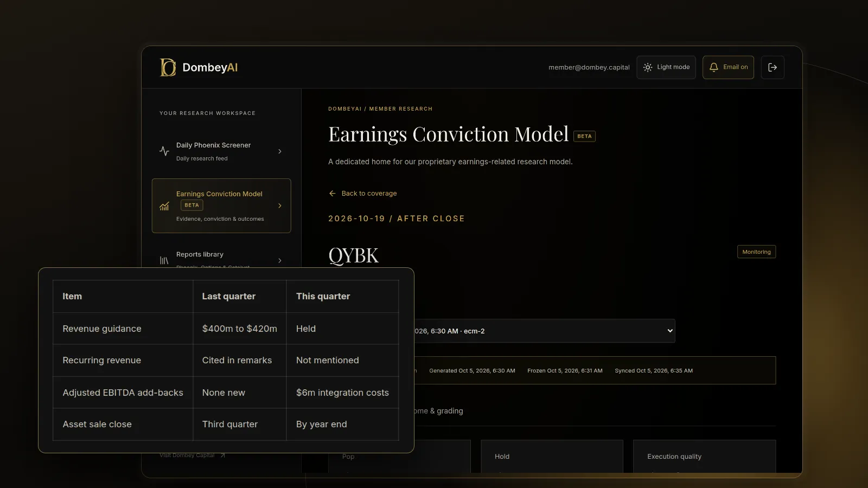Open Reports library menu item
This screenshot has width=868, height=488.
(x=221, y=259)
